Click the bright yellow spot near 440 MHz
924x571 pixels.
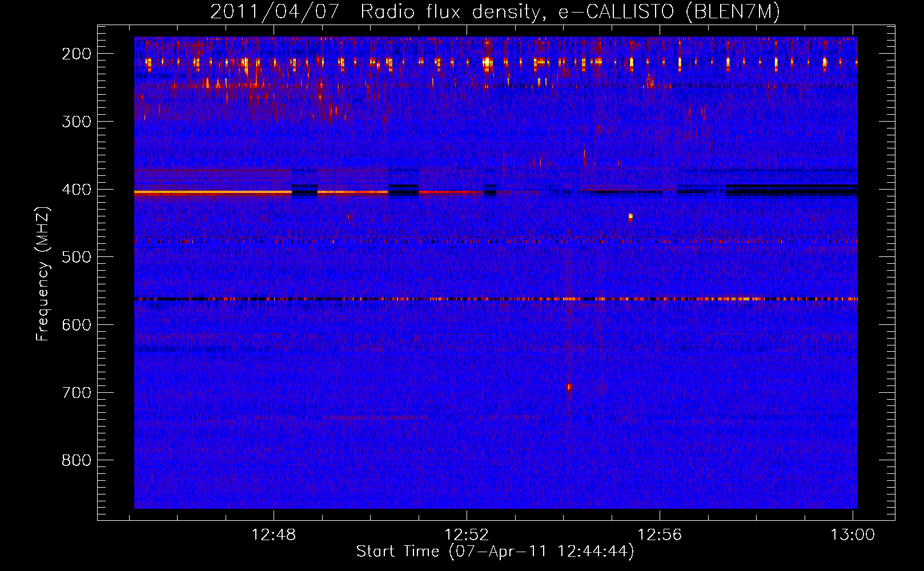630,216
